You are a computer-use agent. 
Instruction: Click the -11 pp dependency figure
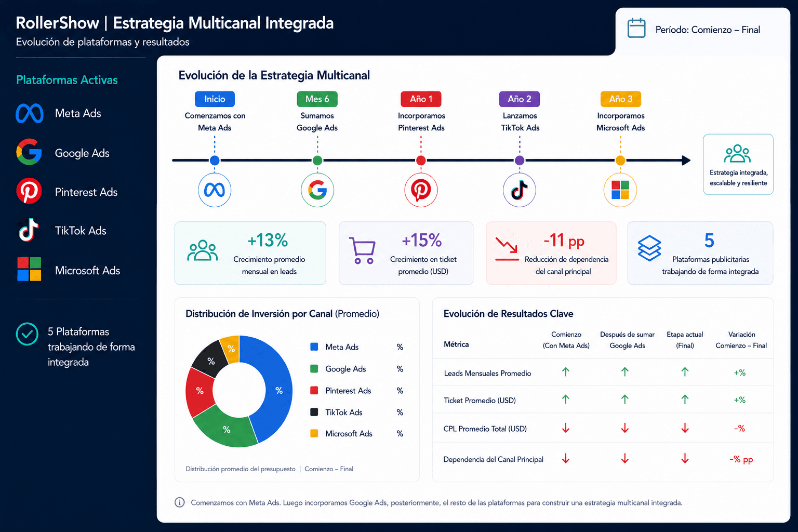(x=564, y=241)
